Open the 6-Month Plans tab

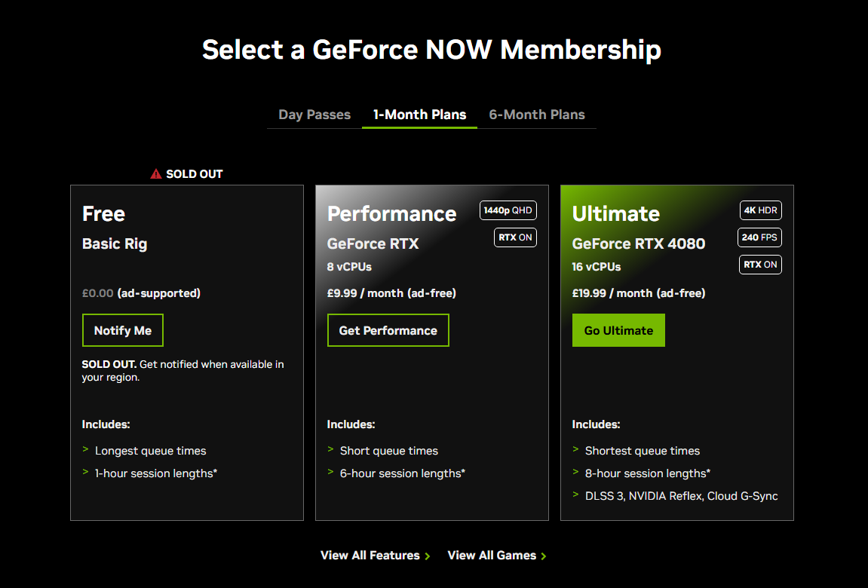[537, 115]
